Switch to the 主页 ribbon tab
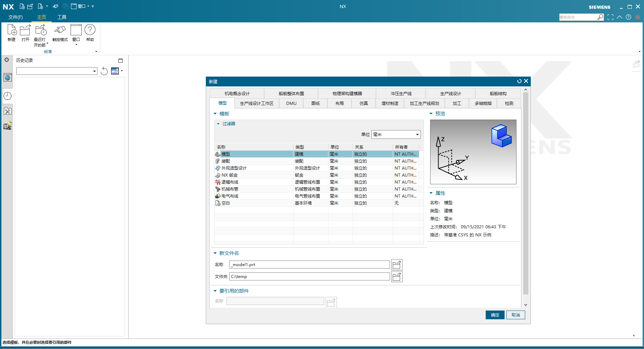Image resolution: width=644 pixels, height=349 pixels. pos(42,17)
